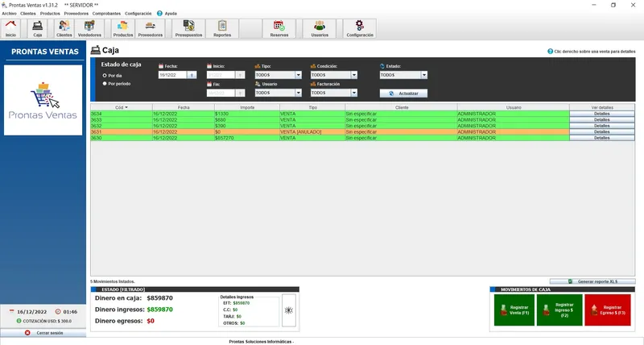
Task: Click the 5 Movimientos listados status text
Action: pyautogui.click(x=113, y=281)
